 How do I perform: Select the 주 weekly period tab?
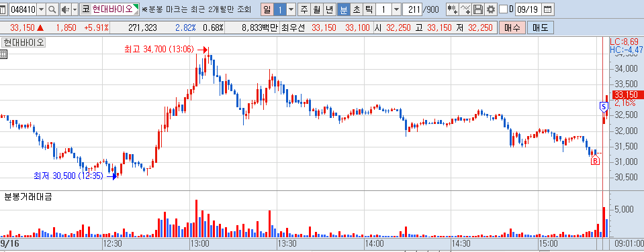point(304,9)
